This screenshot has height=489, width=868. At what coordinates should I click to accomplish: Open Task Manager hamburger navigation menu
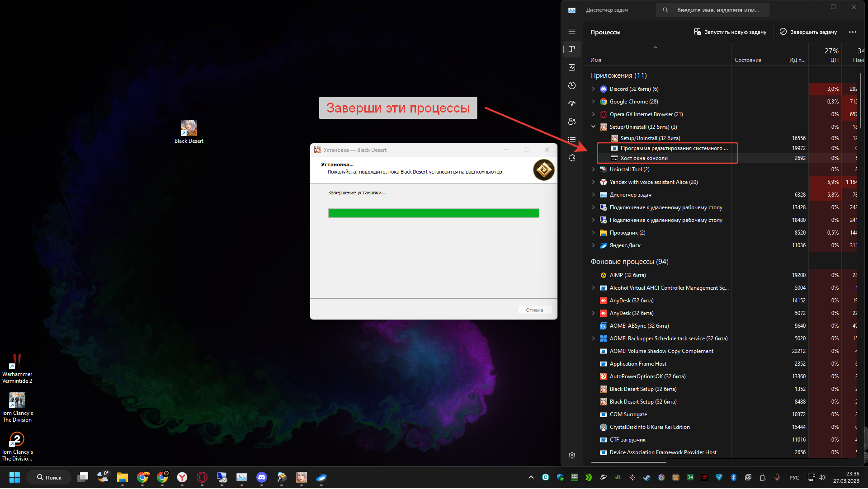pyautogui.click(x=572, y=32)
